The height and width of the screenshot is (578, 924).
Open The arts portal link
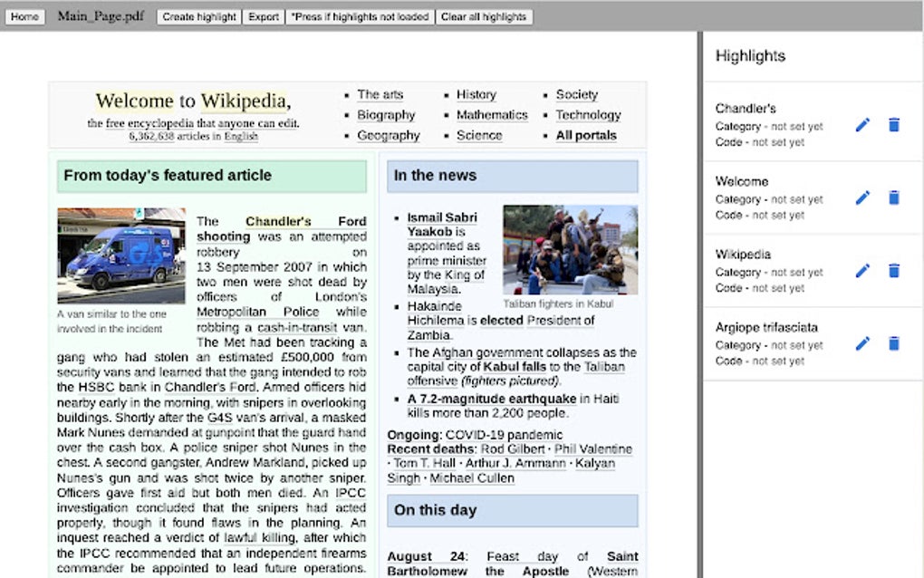(x=380, y=95)
